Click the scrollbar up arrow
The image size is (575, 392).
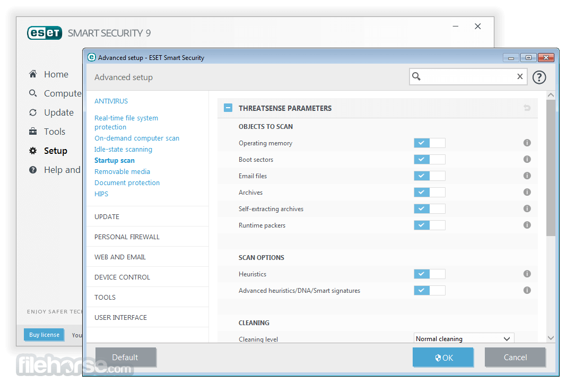pyautogui.click(x=551, y=95)
